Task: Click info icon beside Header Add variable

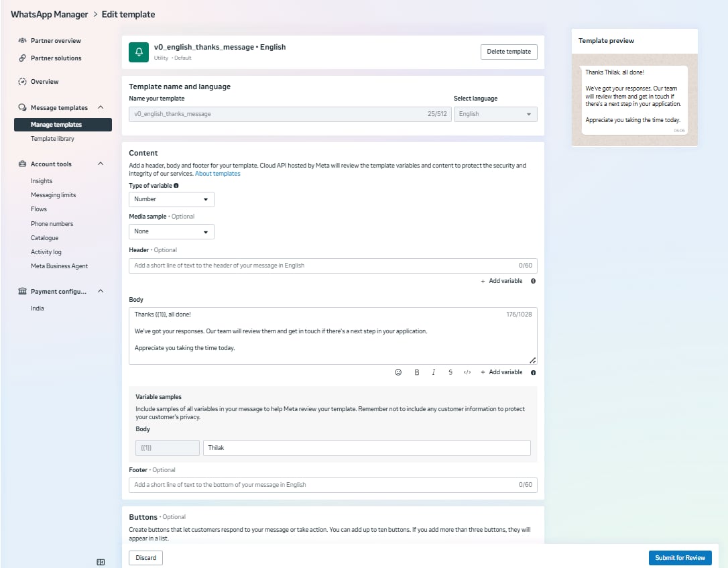Action: pyautogui.click(x=533, y=281)
